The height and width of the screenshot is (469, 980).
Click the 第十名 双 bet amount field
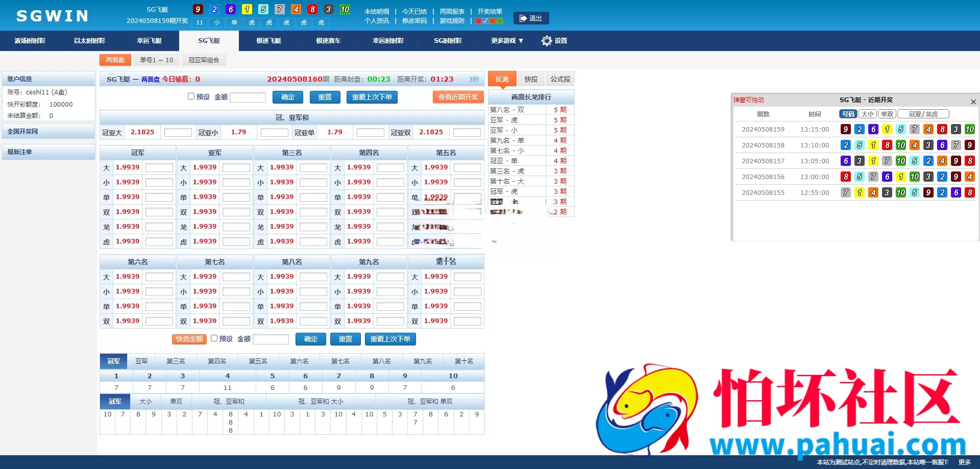tap(467, 322)
